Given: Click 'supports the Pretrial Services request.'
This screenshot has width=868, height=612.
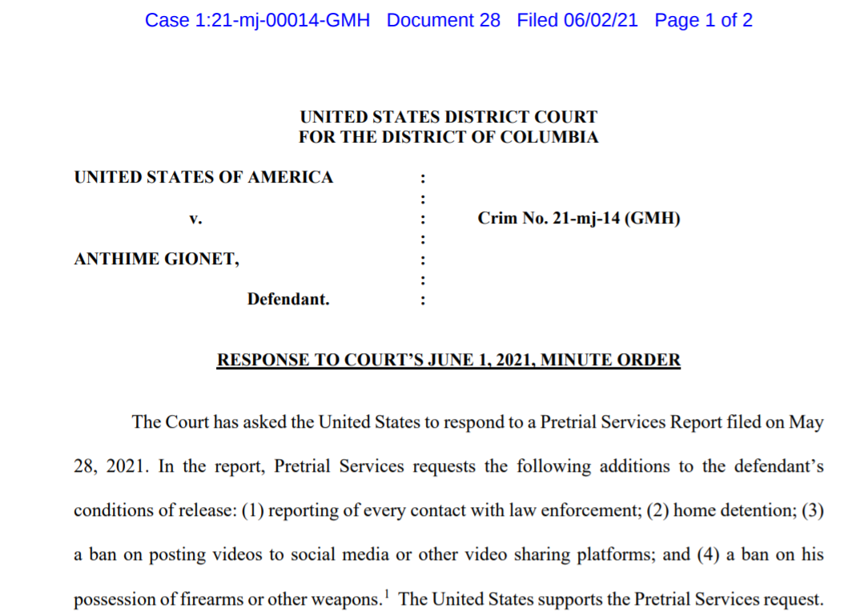Looking at the screenshot, I should click(681, 599).
